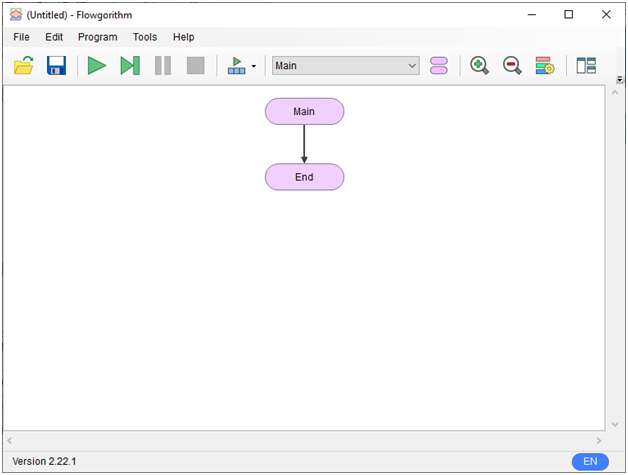Stop program execution
The image size is (628, 475).
tap(195, 65)
